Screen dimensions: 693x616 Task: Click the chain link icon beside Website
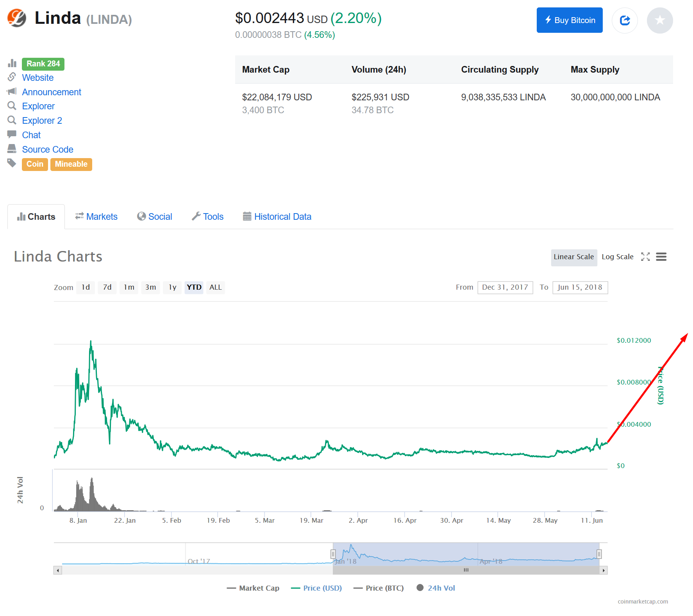[12, 77]
